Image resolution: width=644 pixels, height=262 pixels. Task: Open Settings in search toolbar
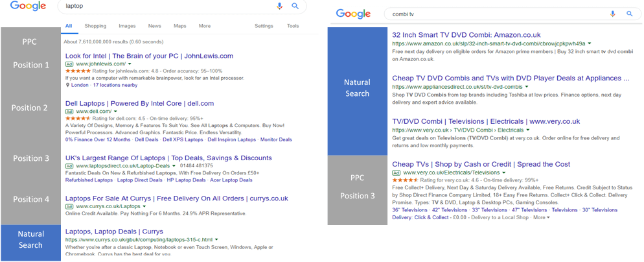tap(264, 26)
